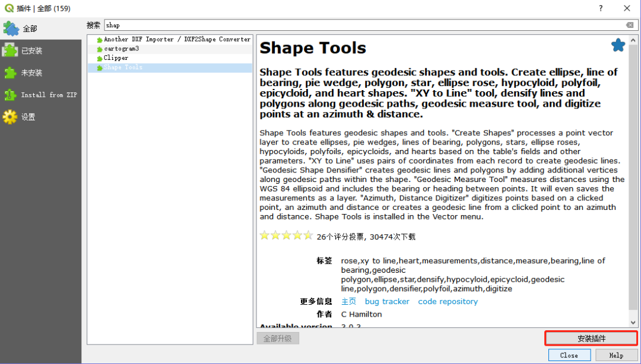
Task: Open the bug tracker link
Action: coord(387,302)
